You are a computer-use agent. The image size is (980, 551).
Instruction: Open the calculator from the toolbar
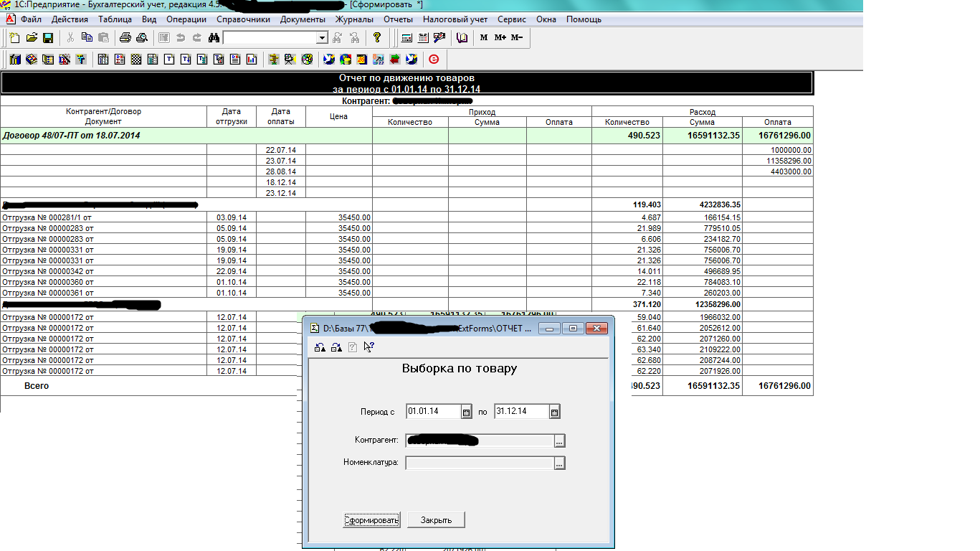point(406,38)
